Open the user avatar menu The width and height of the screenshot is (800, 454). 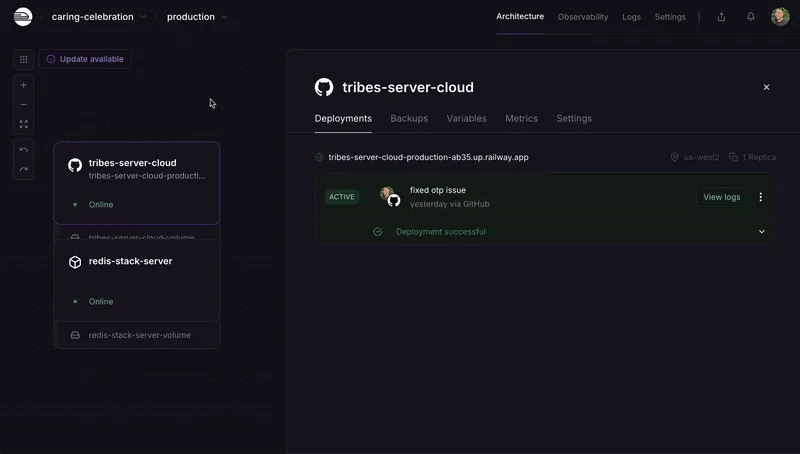pyautogui.click(x=780, y=16)
